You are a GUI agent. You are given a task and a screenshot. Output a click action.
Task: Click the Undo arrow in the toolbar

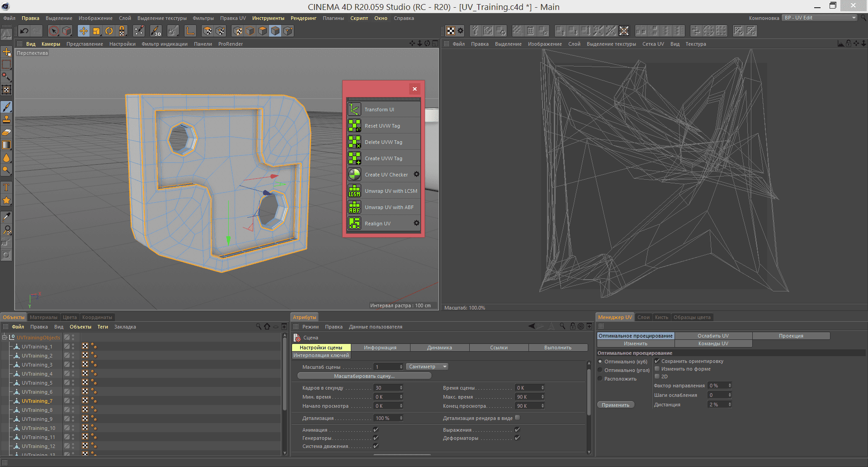[x=24, y=31]
